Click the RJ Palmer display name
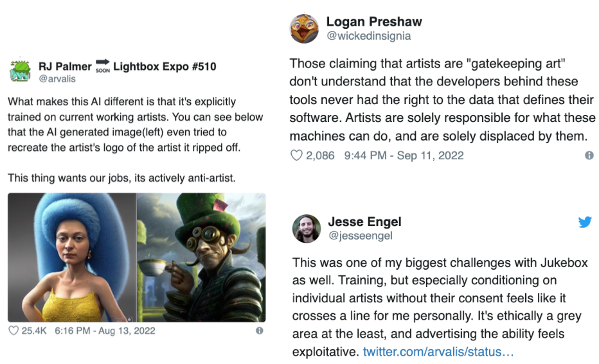 [x=65, y=66]
